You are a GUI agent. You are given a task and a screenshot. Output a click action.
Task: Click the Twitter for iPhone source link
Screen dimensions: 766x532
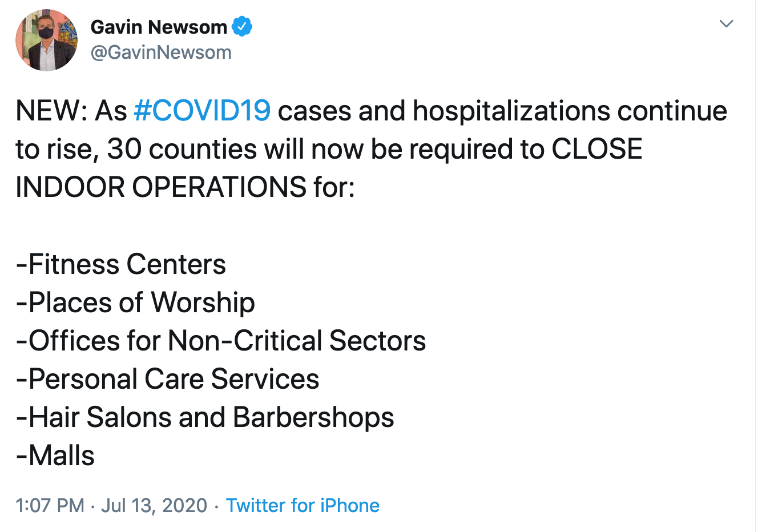click(303, 506)
